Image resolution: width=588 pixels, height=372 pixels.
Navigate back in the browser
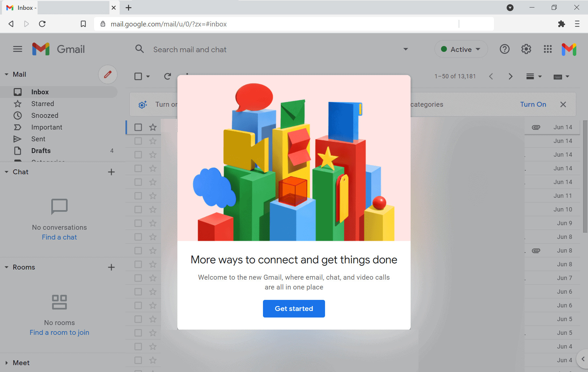click(11, 24)
